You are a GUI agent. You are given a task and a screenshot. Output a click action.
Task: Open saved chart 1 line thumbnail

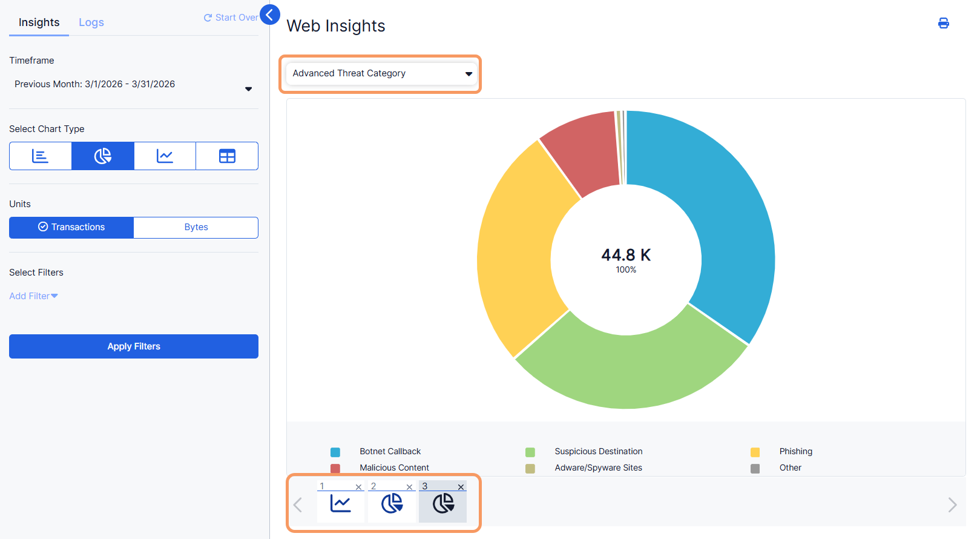point(341,503)
